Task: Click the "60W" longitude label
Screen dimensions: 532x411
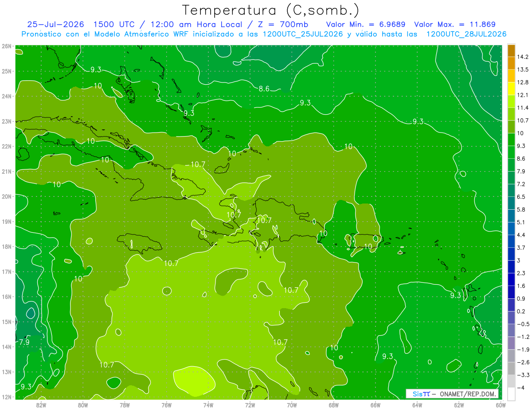Action: coord(501,404)
